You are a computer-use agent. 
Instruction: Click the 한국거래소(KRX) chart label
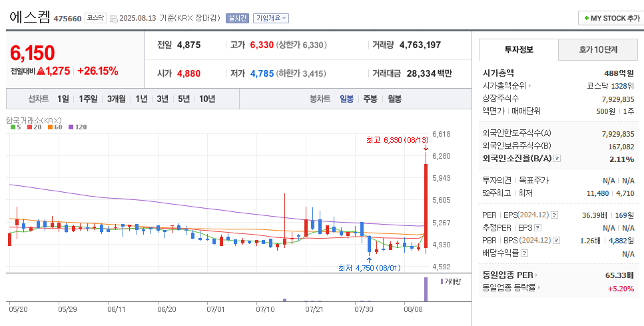(x=34, y=121)
